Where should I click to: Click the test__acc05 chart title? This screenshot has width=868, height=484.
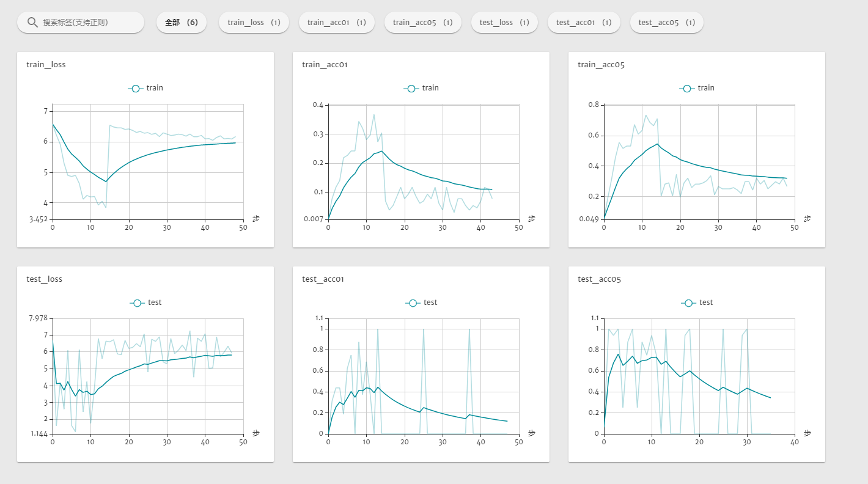(599, 279)
